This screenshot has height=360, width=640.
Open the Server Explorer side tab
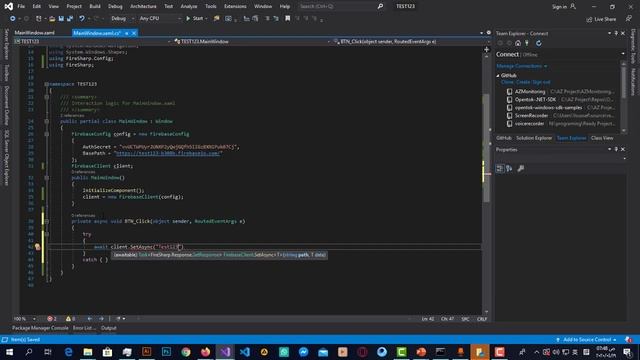pos(6,44)
